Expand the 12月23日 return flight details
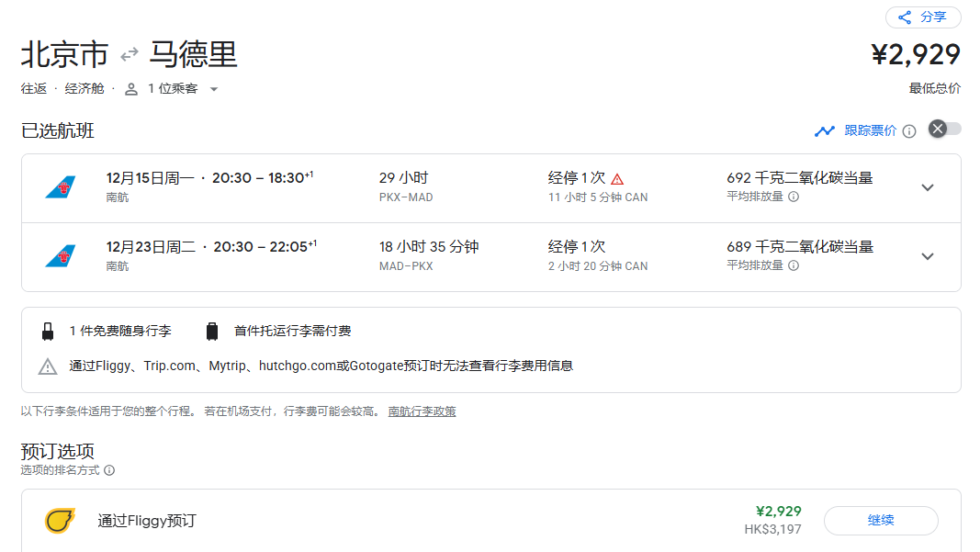The image size is (980, 552). [x=928, y=256]
